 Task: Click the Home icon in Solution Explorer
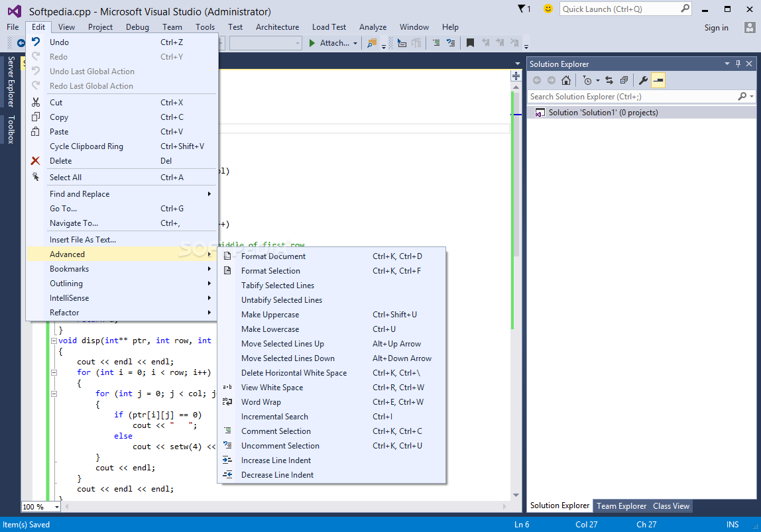click(x=566, y=81)
